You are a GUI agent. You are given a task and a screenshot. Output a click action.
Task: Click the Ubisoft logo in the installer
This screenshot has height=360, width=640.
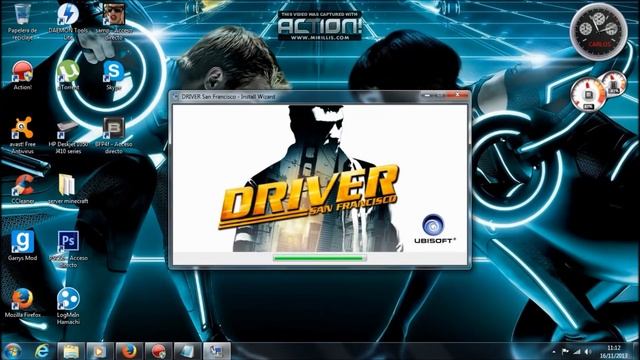[434, 229]
